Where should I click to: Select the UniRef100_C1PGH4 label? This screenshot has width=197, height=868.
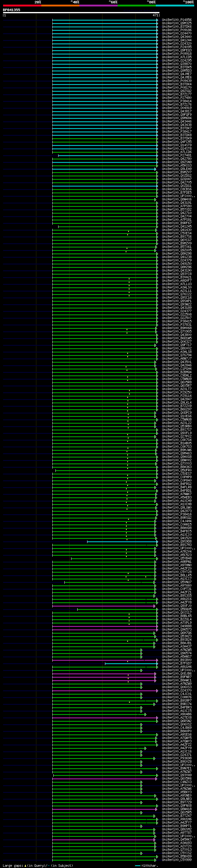[177, 369]
